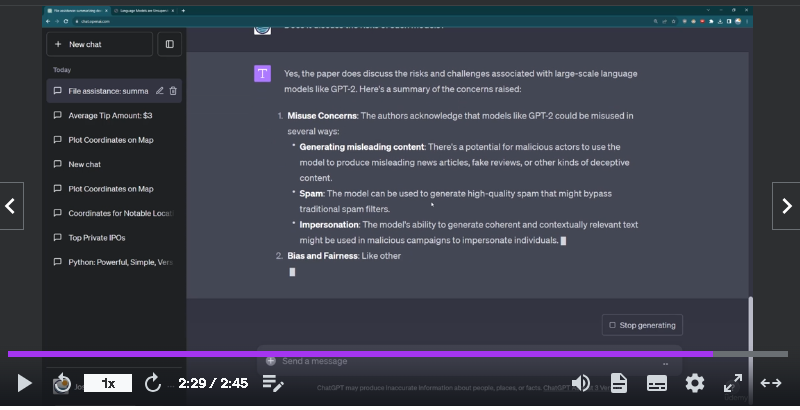
Task: Open the 'Average Tip Amount: $3' chat
Action: tap(110, 115)
